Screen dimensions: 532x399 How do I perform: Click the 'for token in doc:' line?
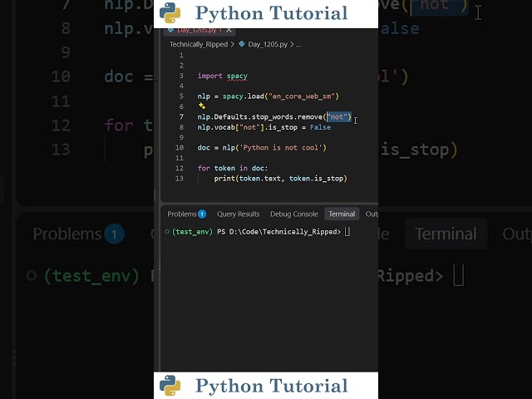click(233, 168)
